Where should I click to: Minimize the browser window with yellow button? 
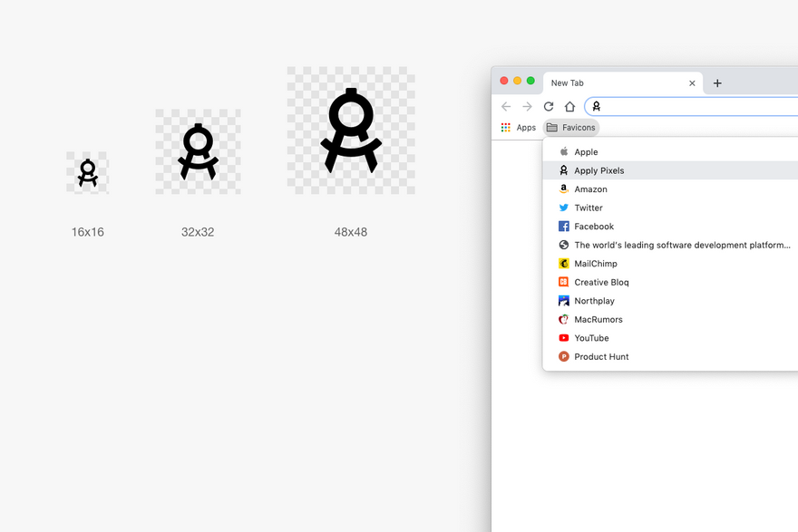[517, 81]
